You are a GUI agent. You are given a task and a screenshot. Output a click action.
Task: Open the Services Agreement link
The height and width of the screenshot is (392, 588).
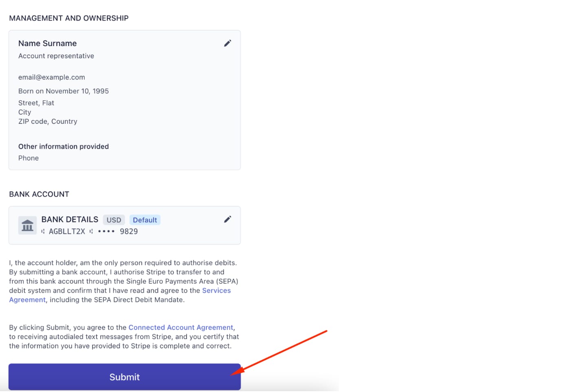[x=216, y=291]
